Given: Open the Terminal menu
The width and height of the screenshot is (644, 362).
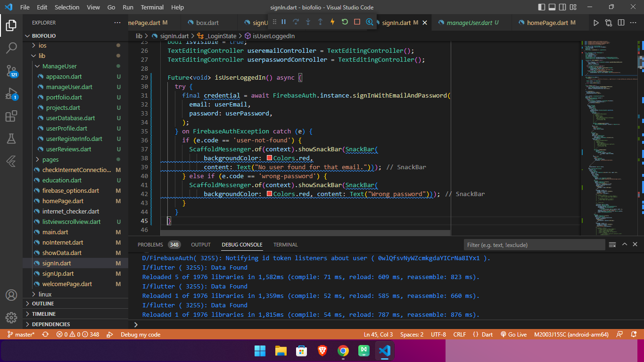Looking at the screenshot, I should (x=152, y=7).
